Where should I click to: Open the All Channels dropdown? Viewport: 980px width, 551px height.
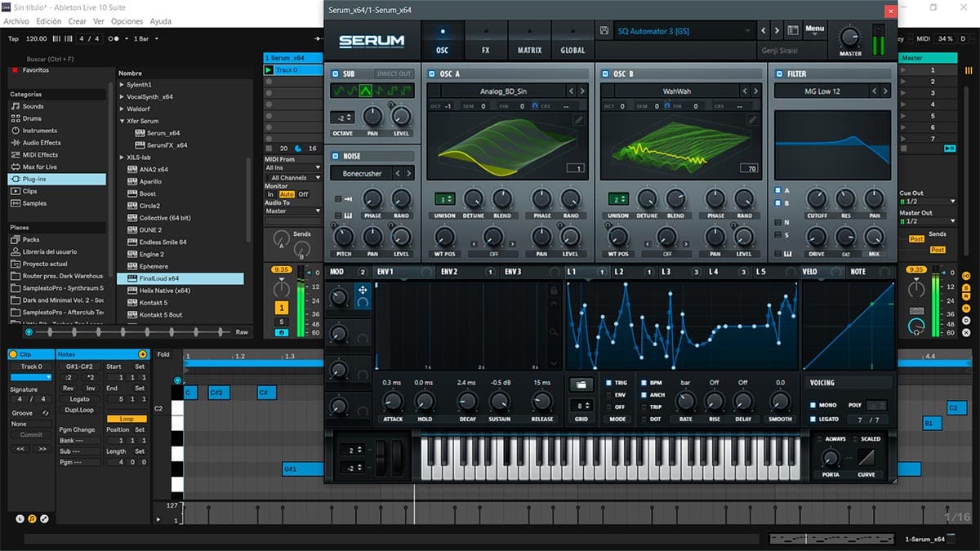click(293, 178)
